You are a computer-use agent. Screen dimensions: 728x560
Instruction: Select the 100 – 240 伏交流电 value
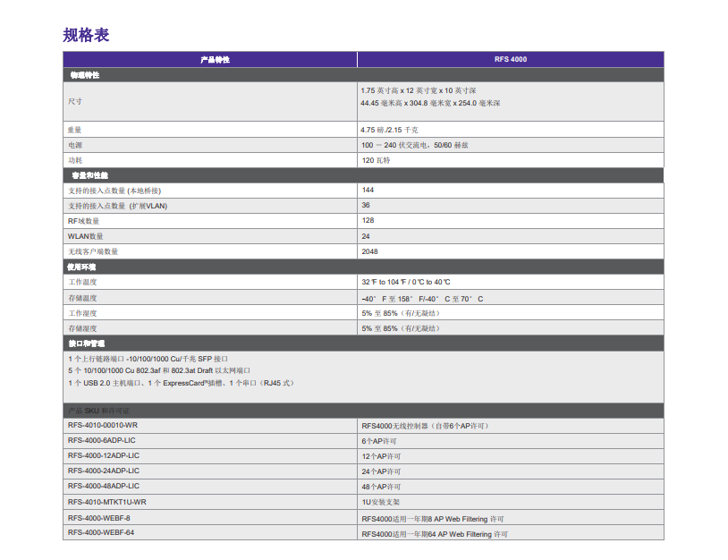[x=415, y=145]
